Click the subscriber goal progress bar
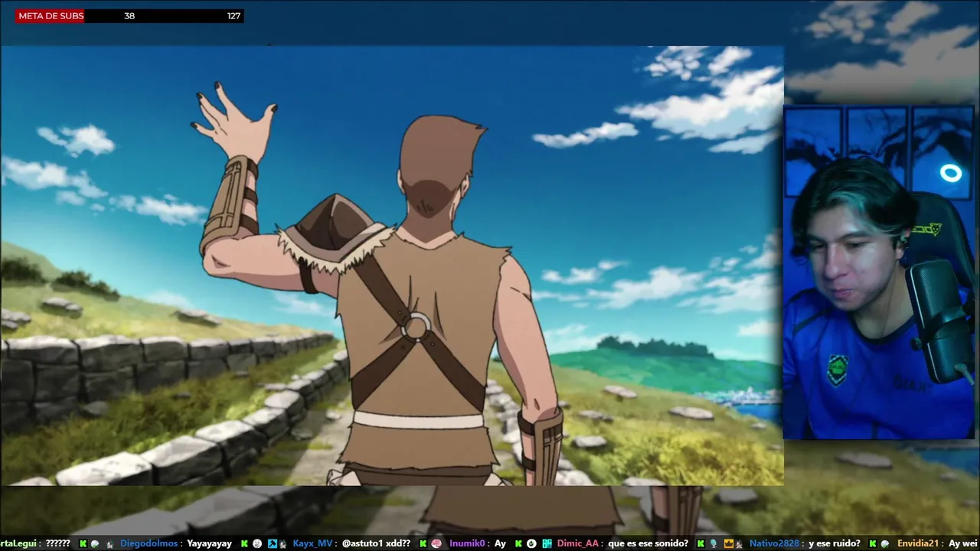This screenshot has height=551, width=980. [x=129, y=15]
